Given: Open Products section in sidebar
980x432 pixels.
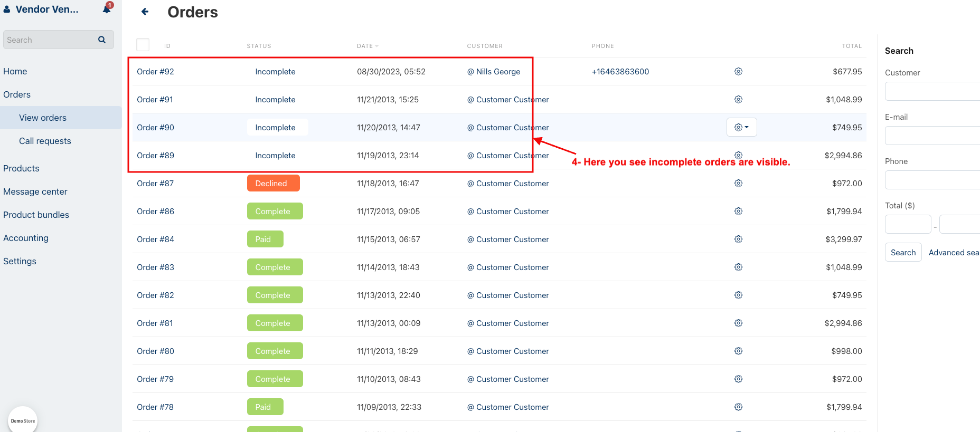Looking at the screenshot, I should tap(21, 168).
